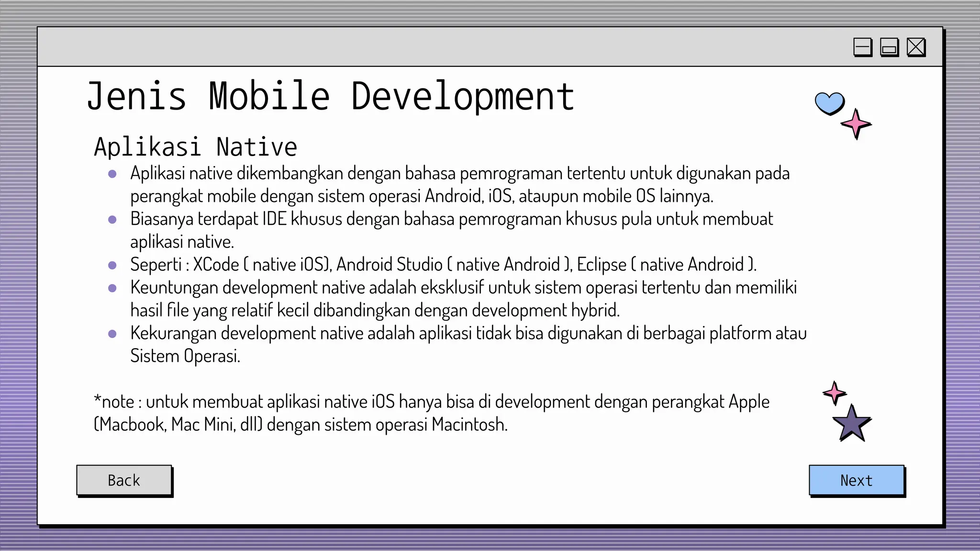Click the bullet starting 'Biasanya terdapat IDE khusus'

tap(452, 230)
